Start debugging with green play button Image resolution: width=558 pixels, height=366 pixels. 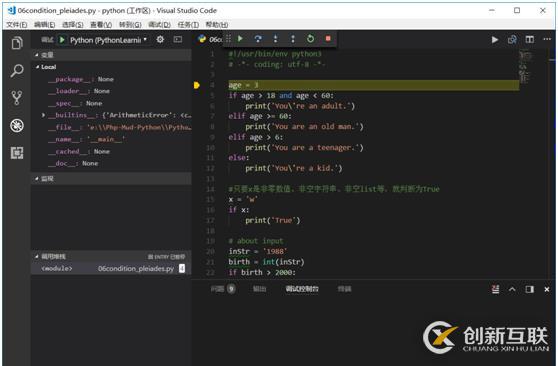pos(62,40)
